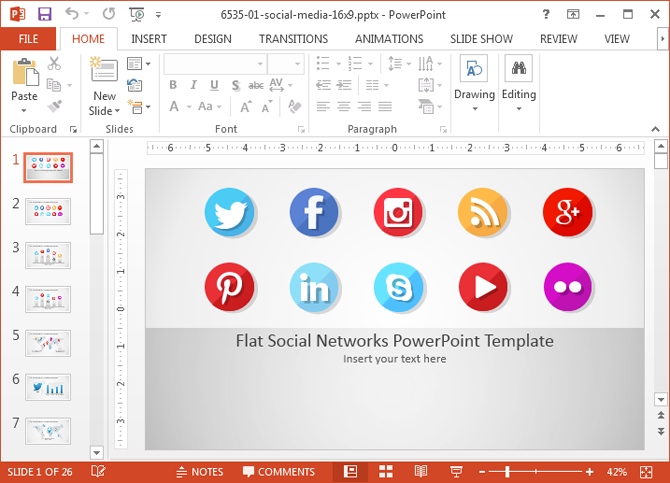
Task: Switch to Reading view
Action: (x=421, y=471)
